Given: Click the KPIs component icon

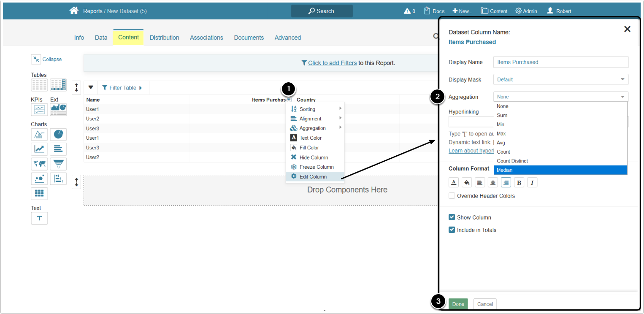Looking at the screenshot, I should click(x=39, y=110).
